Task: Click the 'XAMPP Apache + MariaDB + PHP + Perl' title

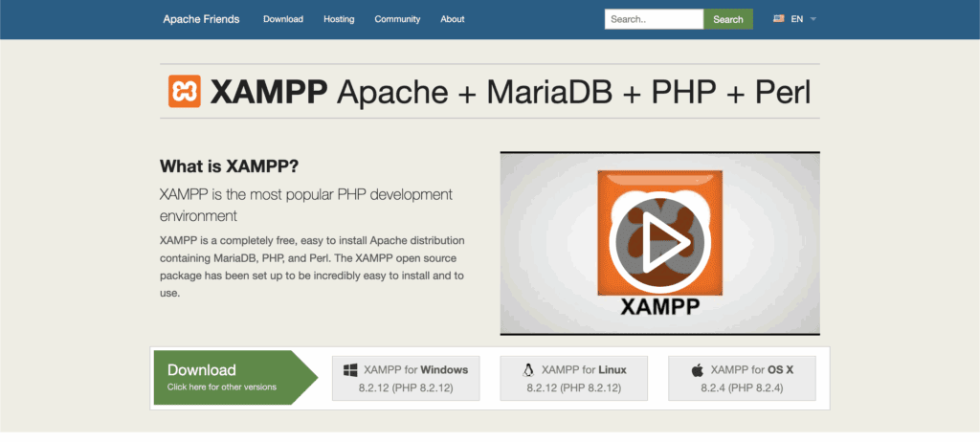Action: (x=510, y=92)
